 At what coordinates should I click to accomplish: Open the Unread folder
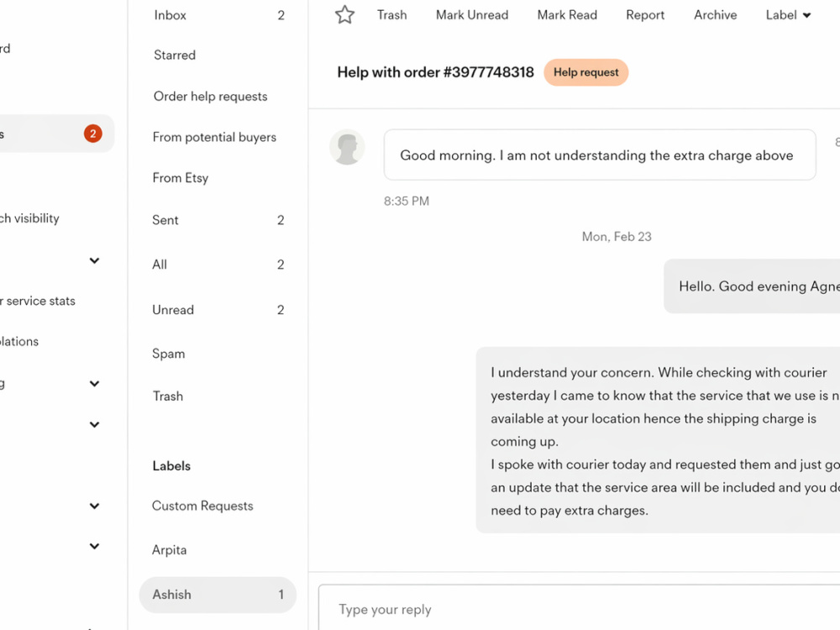[x=218, y=310]
